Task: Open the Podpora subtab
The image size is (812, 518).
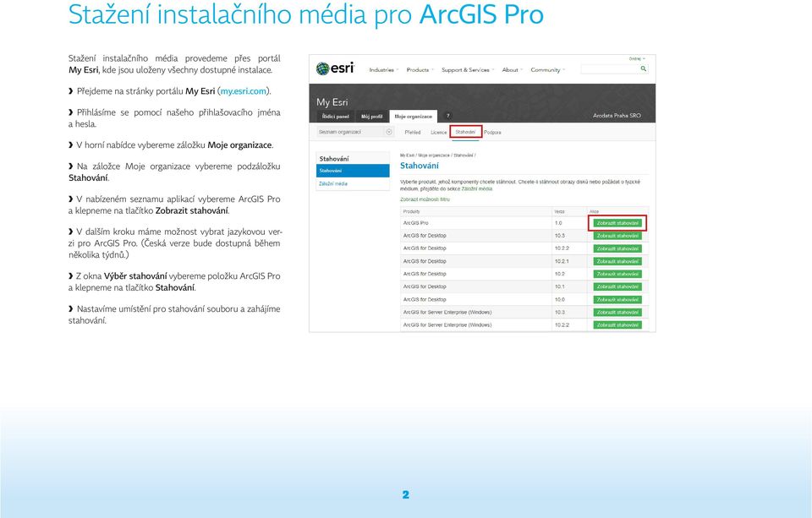Action: 492,133
